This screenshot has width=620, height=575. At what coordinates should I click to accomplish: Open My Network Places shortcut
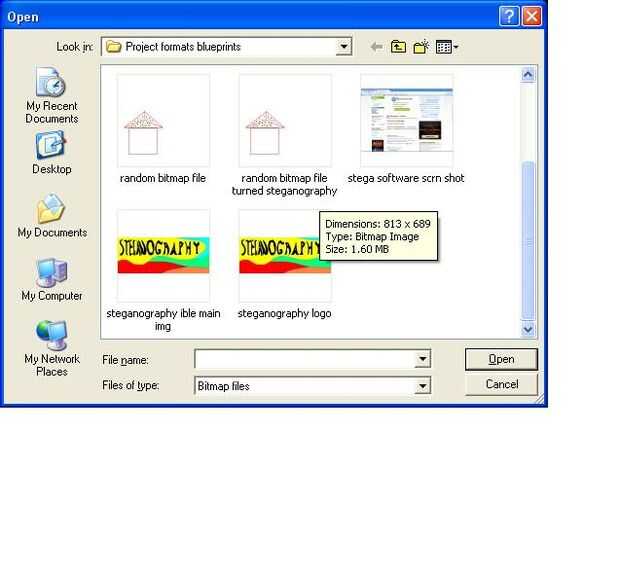(x=52, y=348)
